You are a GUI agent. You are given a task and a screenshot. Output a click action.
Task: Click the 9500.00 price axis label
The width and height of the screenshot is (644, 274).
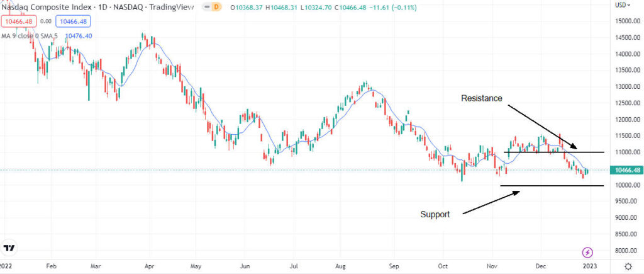[627, 201]
